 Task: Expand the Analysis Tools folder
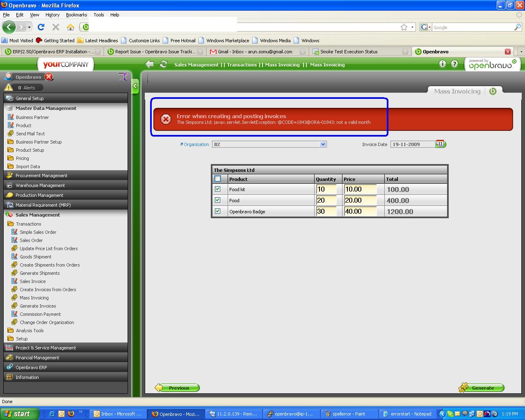pos(30,331)
